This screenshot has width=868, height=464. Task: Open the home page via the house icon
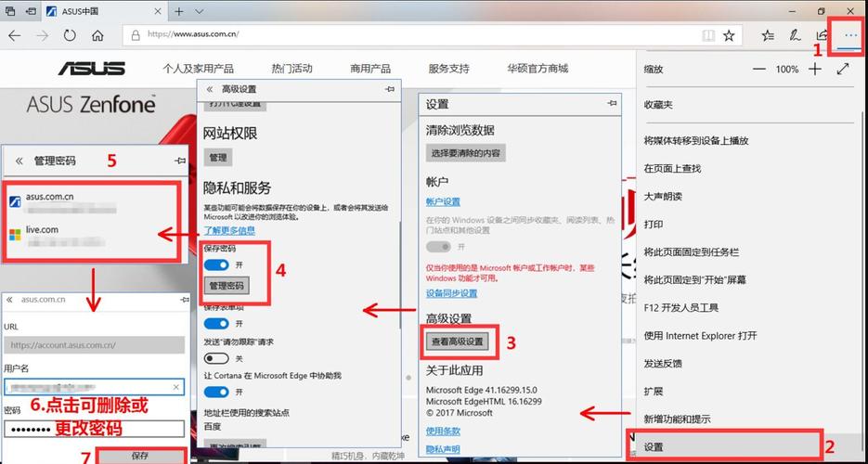pos(97,36)
